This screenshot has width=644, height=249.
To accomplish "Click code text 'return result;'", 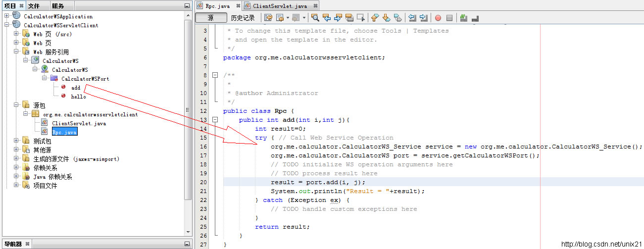I will tap(282, 227).
